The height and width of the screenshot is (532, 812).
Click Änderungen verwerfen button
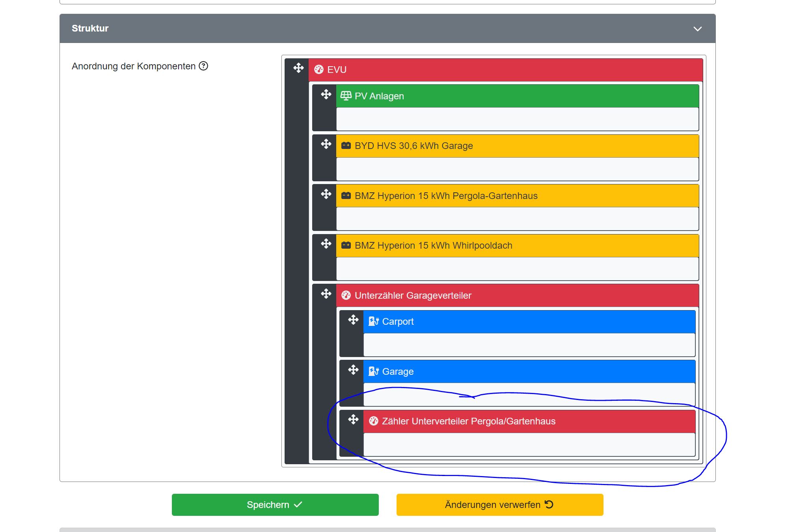[x=499, y=505]
